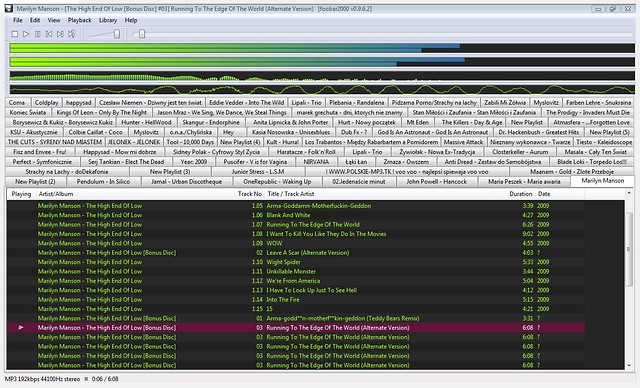Open the File menu
This screenshot has width=640, height=388.
(x=18, y=20)
